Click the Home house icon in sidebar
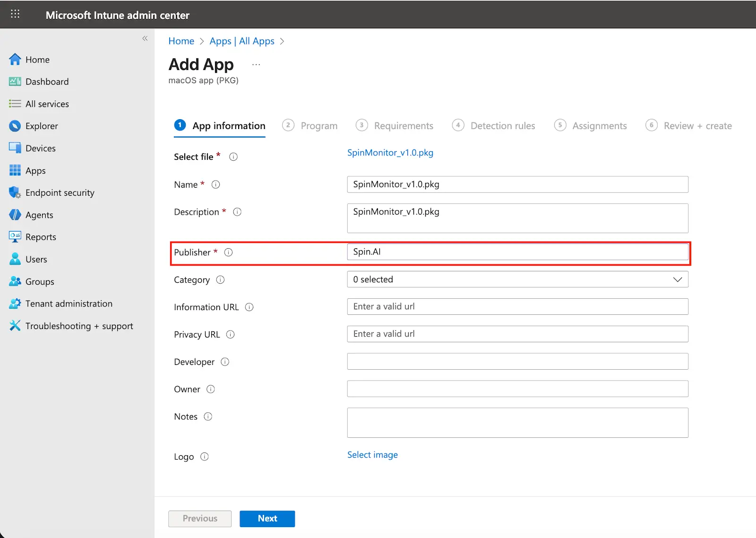The image size is (756, 538). click(15, 60)
